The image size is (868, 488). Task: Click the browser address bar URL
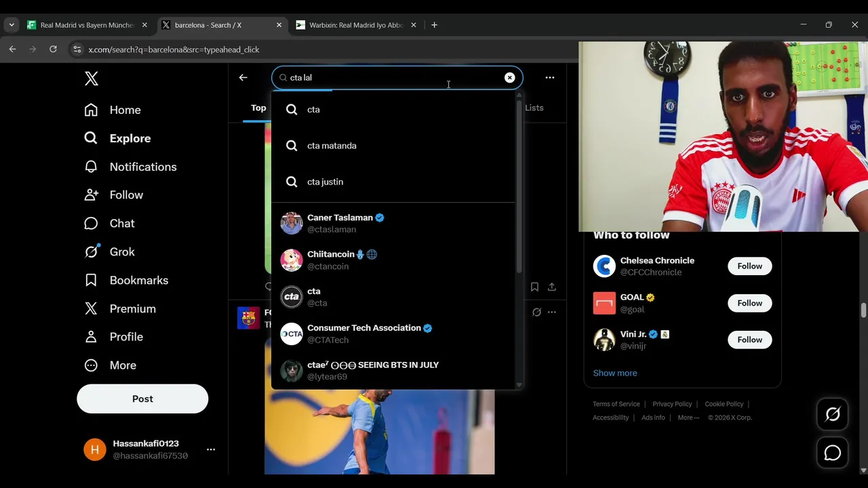174,49
